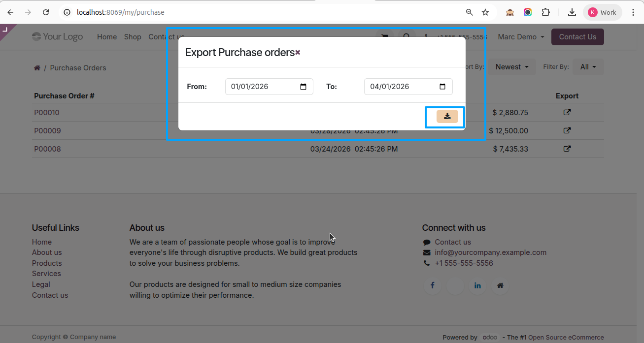
Task: Click the Purchase Orders breadcrumb text
Action: [78, 68]
